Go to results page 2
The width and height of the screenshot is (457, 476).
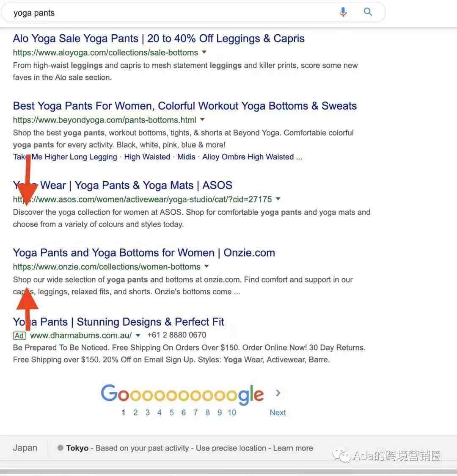[135, 412]
